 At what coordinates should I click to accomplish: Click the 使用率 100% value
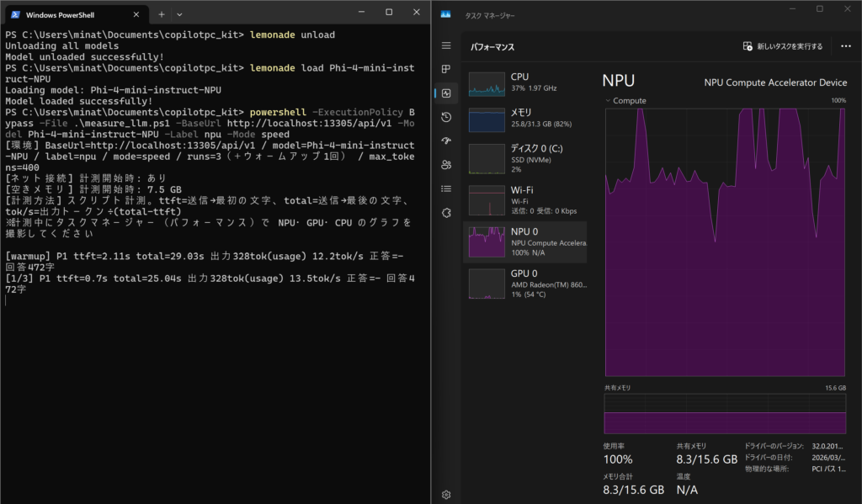click(617, 459)
